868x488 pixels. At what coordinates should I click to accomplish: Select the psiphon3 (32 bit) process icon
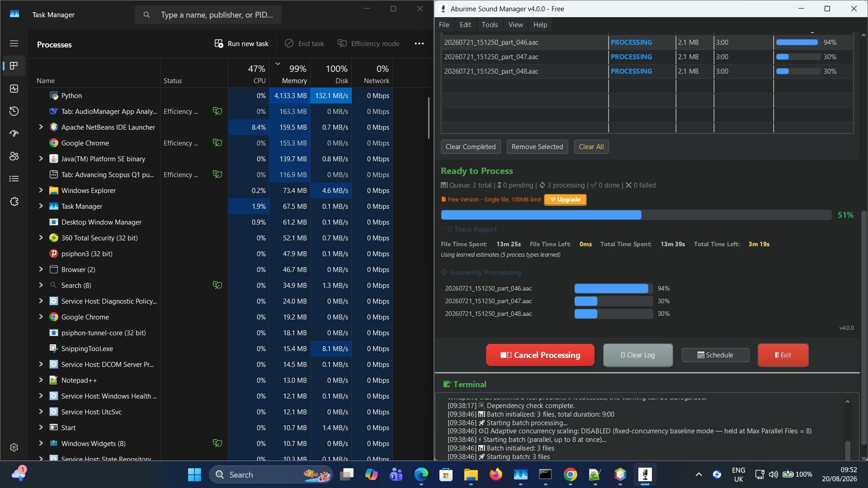click(x=54, y=254)
